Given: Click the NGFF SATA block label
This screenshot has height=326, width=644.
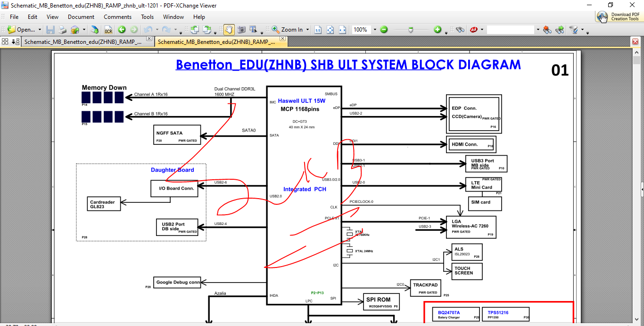Looking at the screenshot, I should [x=169, y=133].
